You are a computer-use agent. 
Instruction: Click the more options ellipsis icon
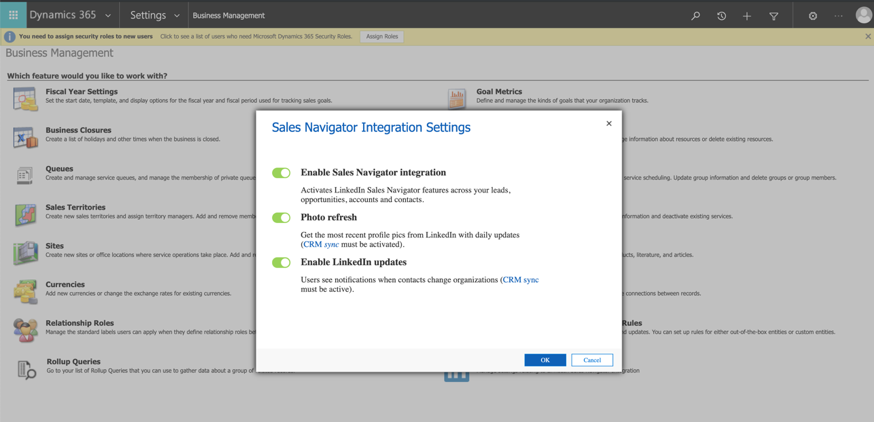click(x=838, y=16)
